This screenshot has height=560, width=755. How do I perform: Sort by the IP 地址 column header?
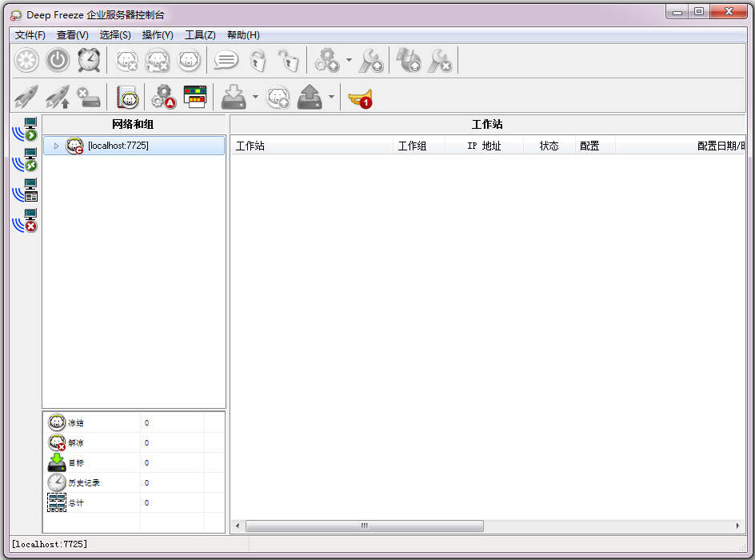(485, 146)
